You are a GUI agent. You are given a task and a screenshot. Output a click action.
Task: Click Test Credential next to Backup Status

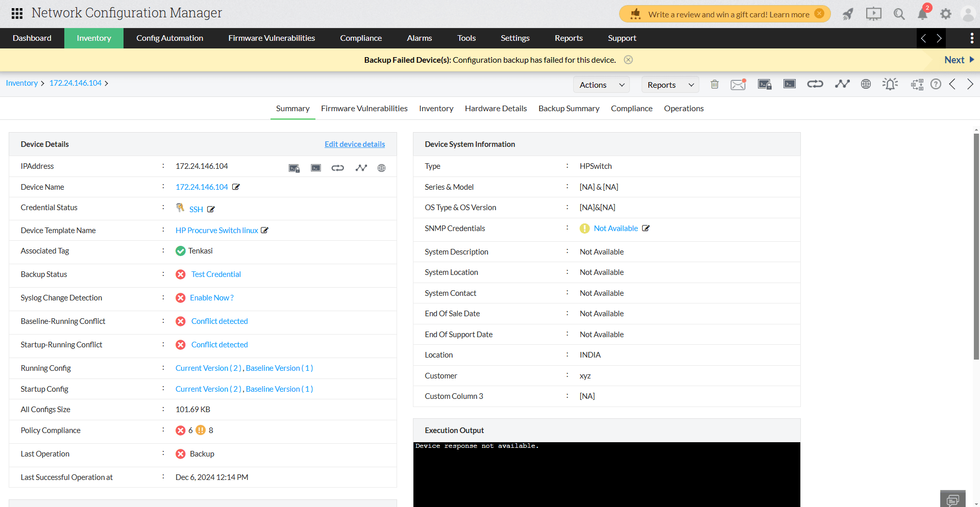coord(215,274)
